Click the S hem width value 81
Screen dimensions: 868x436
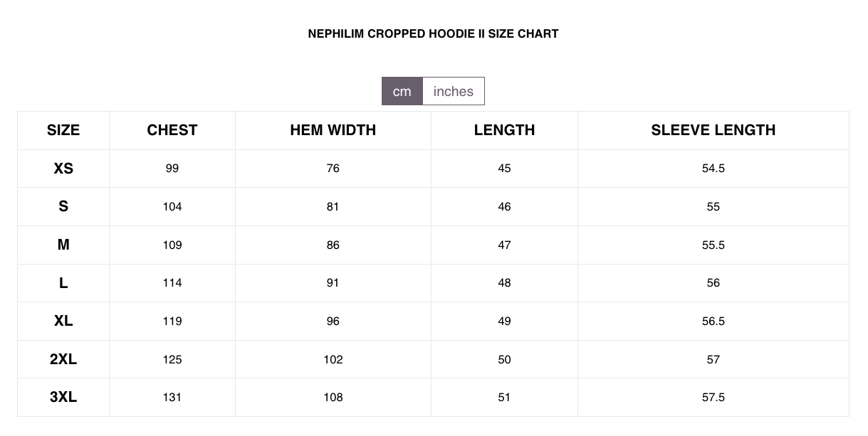[x=333, y=207]
